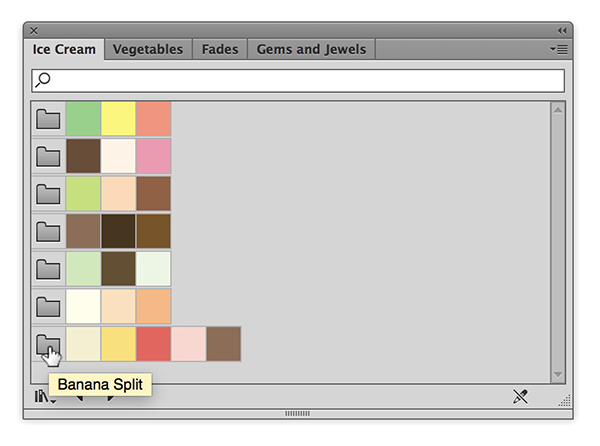
Task: Click inside the swatch search field
Action: pyautogui.click(x=298, y=81)
